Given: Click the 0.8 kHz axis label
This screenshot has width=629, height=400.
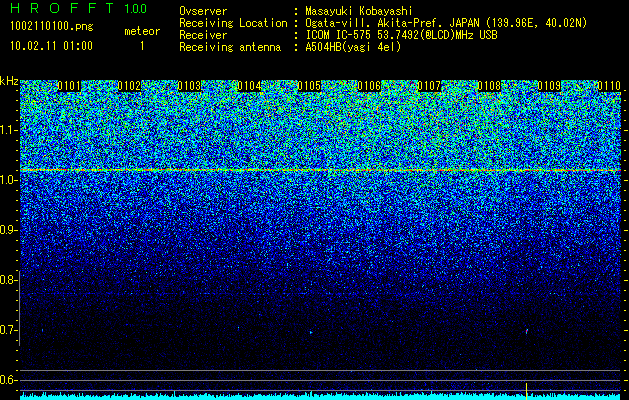Looking at the screenshot, I should tap(7, 280).
